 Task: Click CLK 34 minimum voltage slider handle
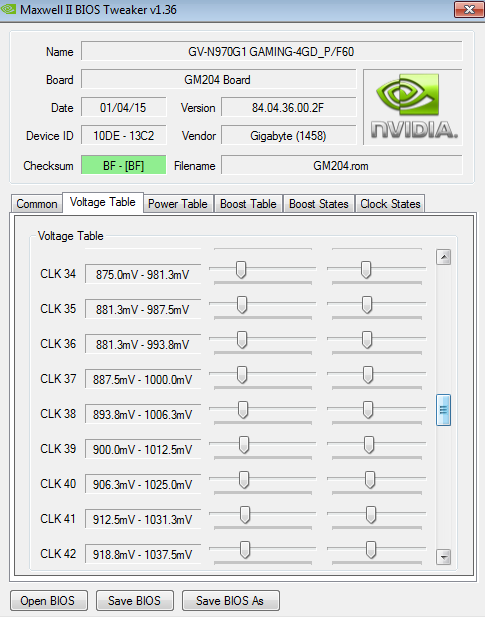(x=241, y=270)
